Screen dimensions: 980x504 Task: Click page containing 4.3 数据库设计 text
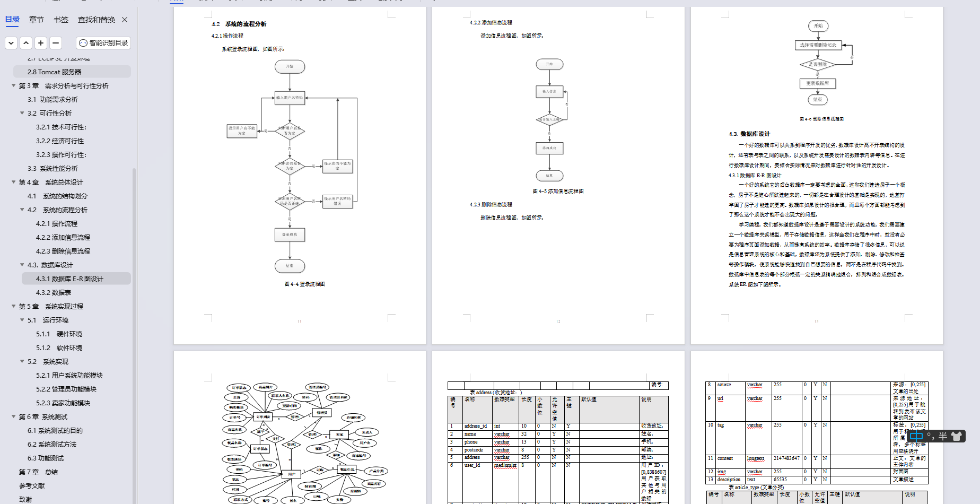(x=817, y=175)
